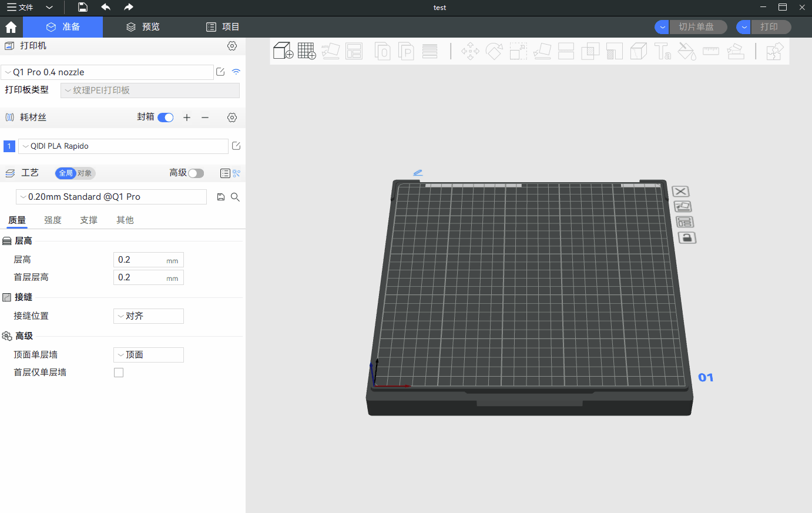Click the lock plate icon beside bed
Image resolution: width=812 pixels, height=513 pixels.
click(687, 238)
